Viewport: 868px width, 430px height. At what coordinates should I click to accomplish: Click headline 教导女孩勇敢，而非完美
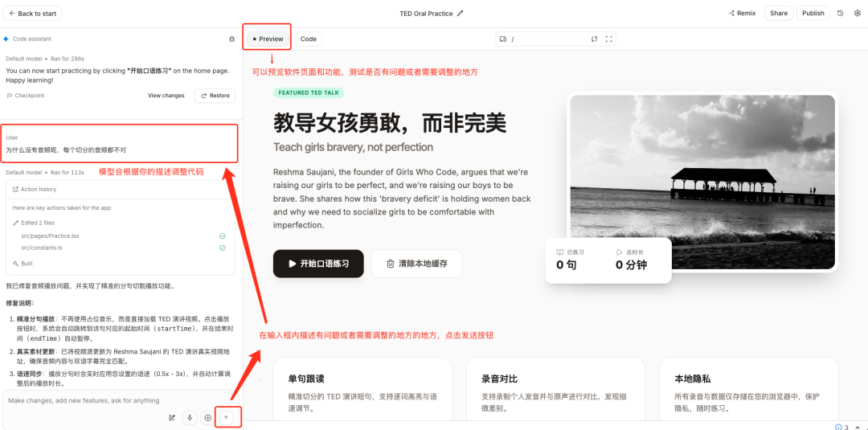(390, 122)
